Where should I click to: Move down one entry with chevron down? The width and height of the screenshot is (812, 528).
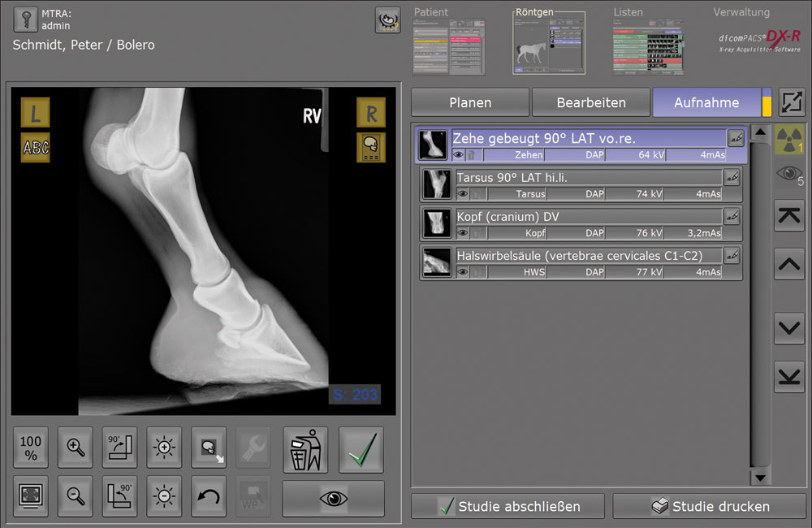coord(789,329)
